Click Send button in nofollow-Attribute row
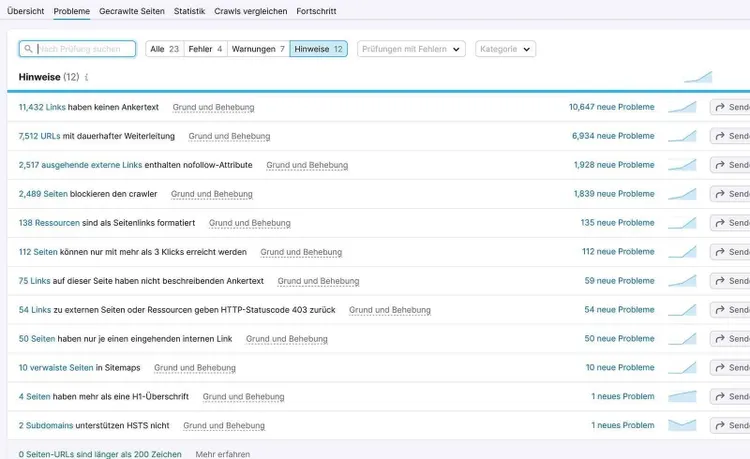This screenshot has height=459, width=750. pos(730,165)
